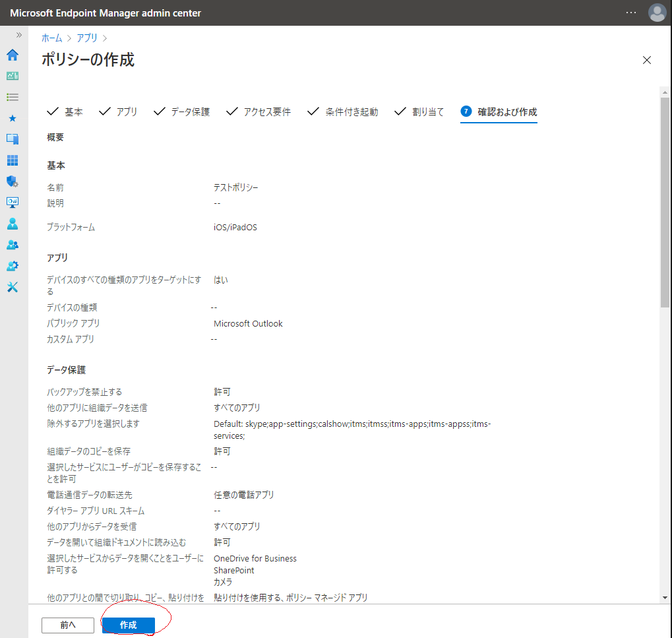The width and height of the screenshot is (672, 638).
Task: Open Endpoint security shield icon
Action: point(13,181)
